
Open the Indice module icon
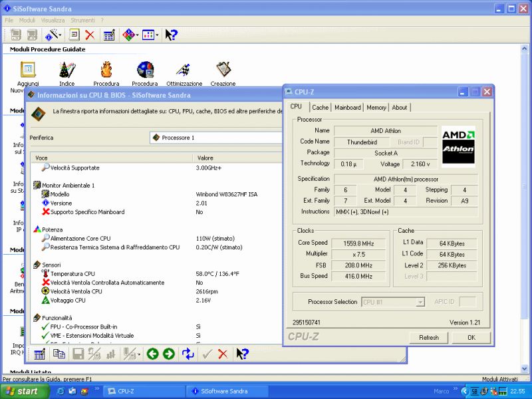67,70
